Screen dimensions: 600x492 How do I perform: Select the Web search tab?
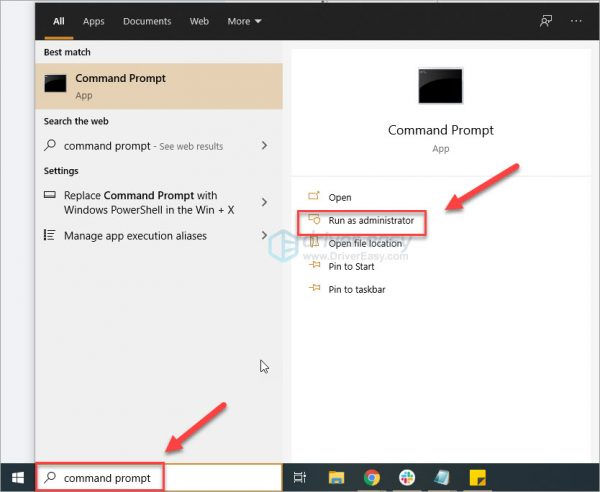(199, 21)
